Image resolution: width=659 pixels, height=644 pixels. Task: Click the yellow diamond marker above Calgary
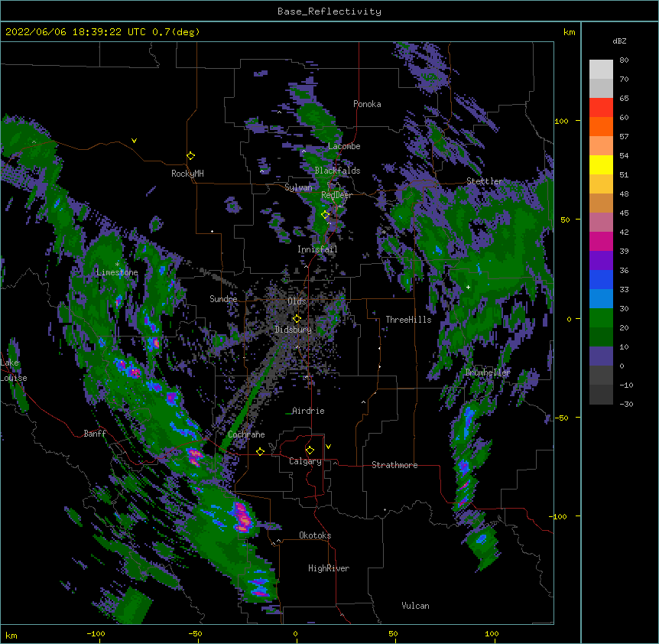(x=310, y=450)
